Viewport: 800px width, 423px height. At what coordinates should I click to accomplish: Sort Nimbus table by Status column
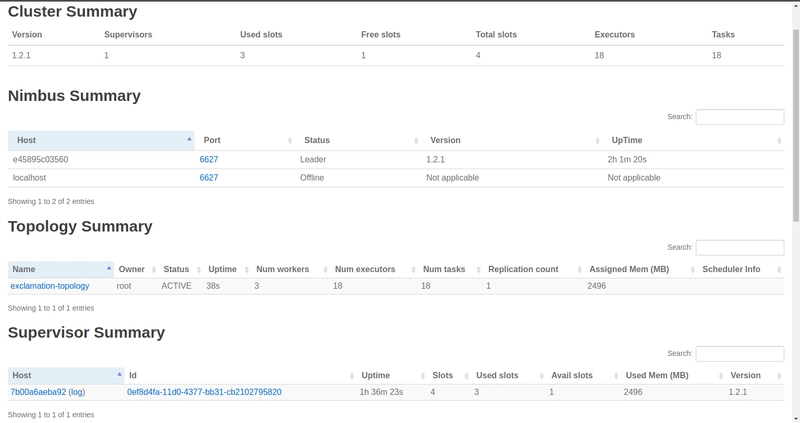(x=357, y=141)
